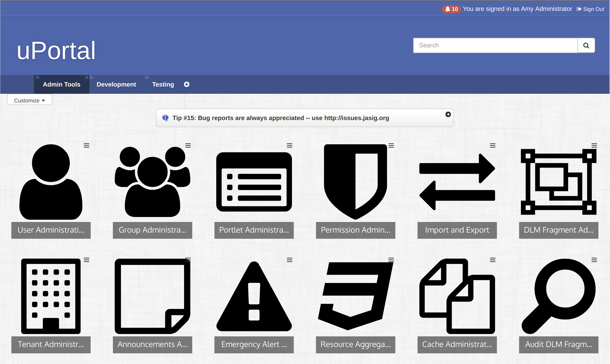Open the Permission Administration shield icon
Screen dimensions: 610x364
pyautogui.click(x=355, y=182)
